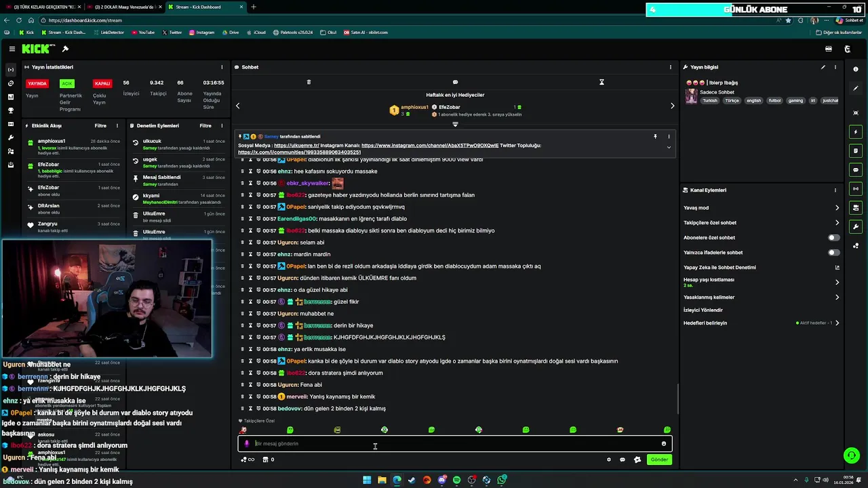Image resolution: width=868 pixels, height=488 pixels.
Task: Open YouTube bookmark in bookmarks bar
Action: [x=143, y=33]
